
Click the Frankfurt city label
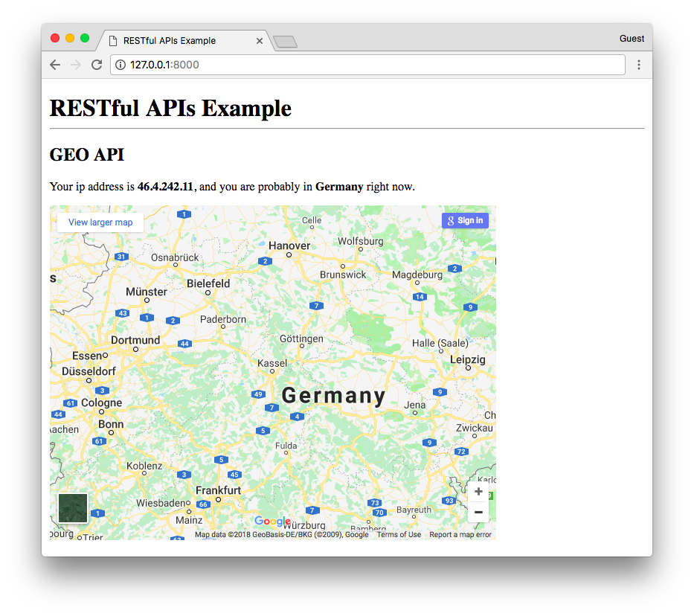click(219, 490)
